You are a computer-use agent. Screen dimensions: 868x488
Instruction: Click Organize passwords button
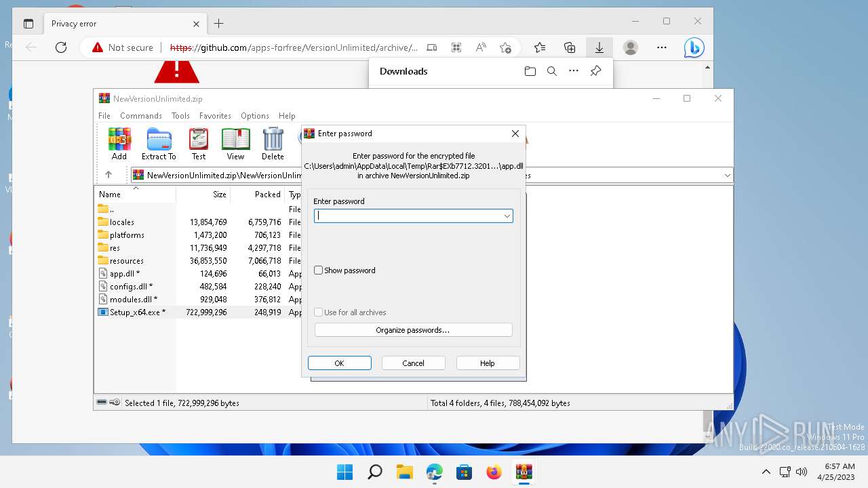tap(413, 330)
